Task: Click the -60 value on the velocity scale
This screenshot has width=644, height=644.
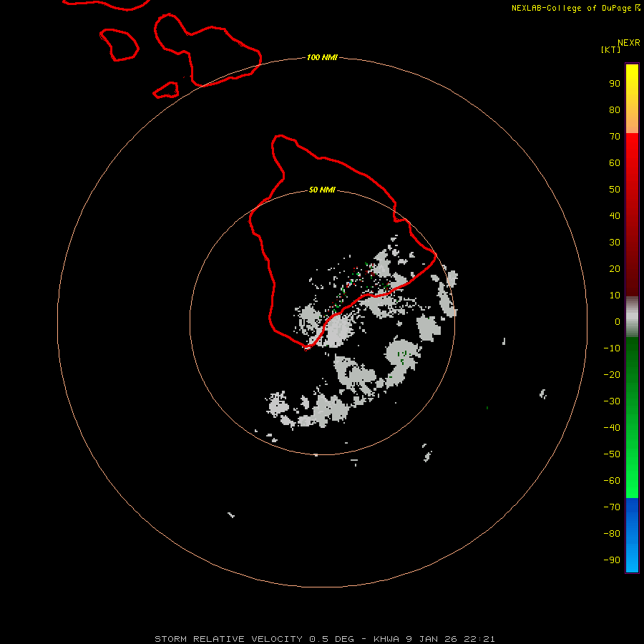Action: tap(612, 481)
